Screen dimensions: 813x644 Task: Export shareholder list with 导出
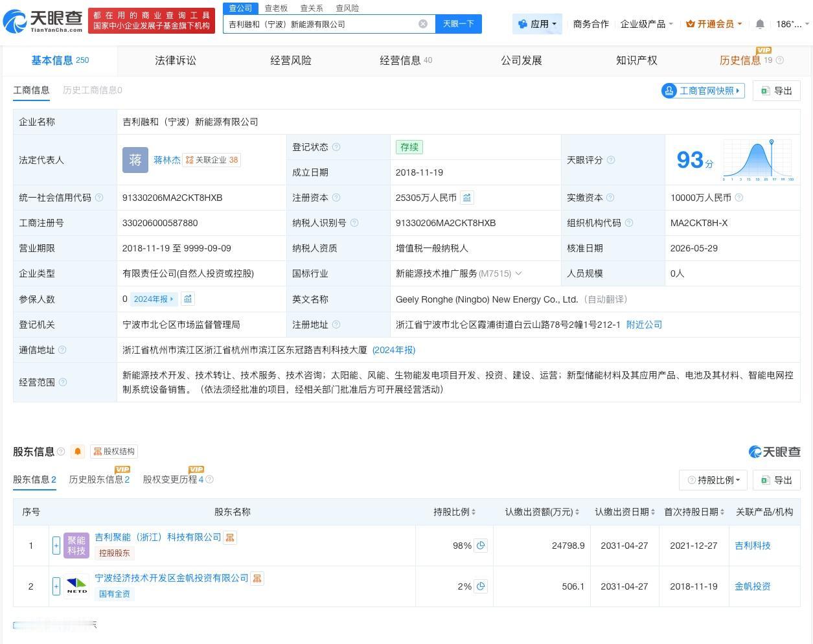click(x=777, y=480)
